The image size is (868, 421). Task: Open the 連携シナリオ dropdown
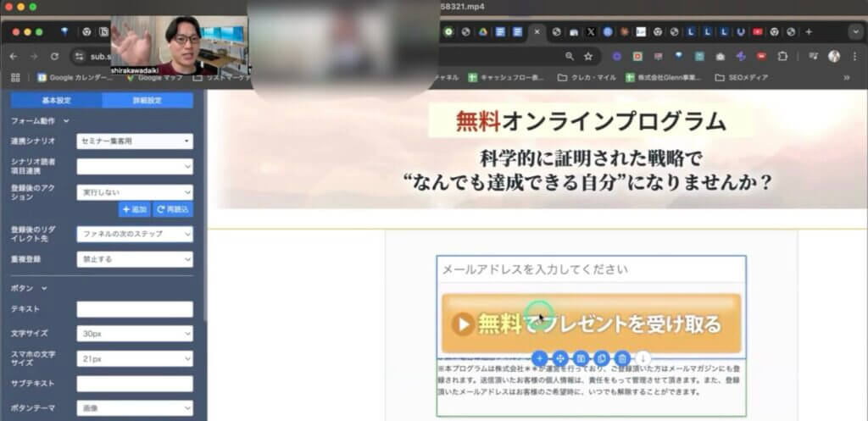[x=135, y=141]
